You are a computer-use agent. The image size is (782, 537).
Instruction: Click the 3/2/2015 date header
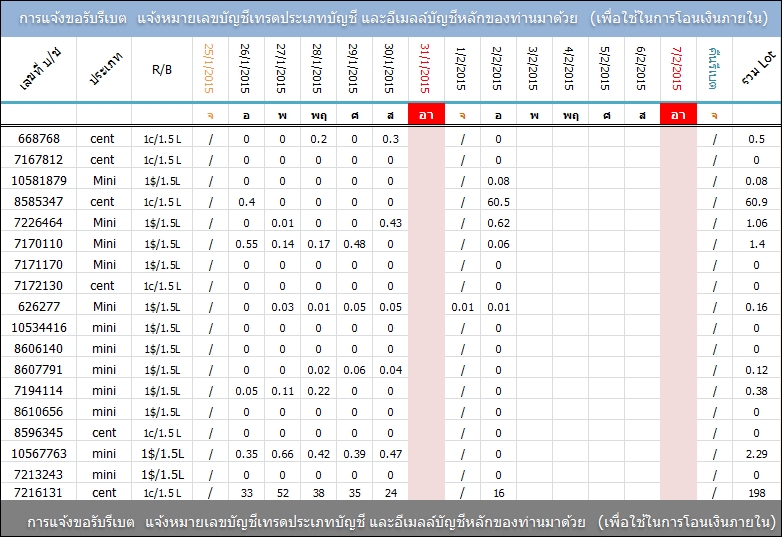pyautogui.click(x=533, y=68)
